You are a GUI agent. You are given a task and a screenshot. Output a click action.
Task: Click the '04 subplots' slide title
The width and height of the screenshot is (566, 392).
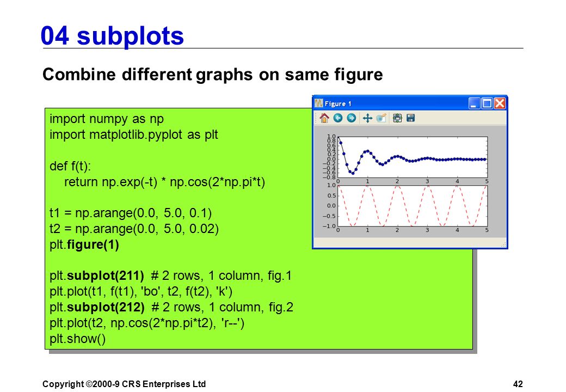(x=112, y=36)
